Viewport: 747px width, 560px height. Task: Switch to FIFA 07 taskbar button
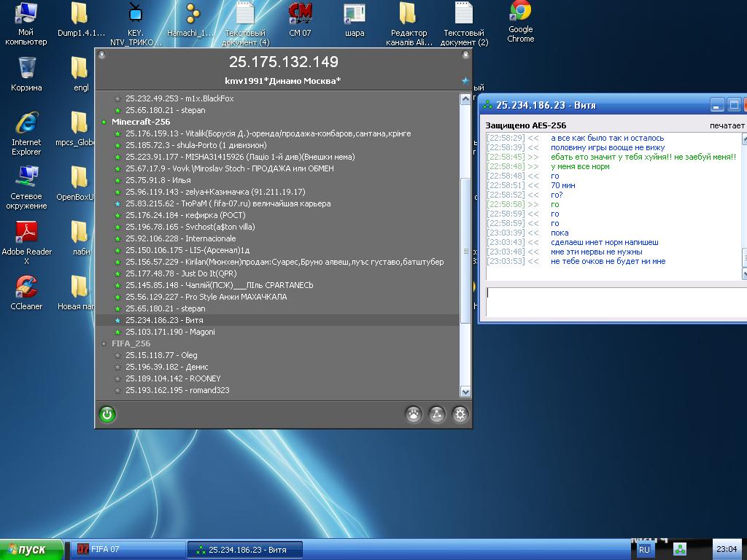pos(127,550)
